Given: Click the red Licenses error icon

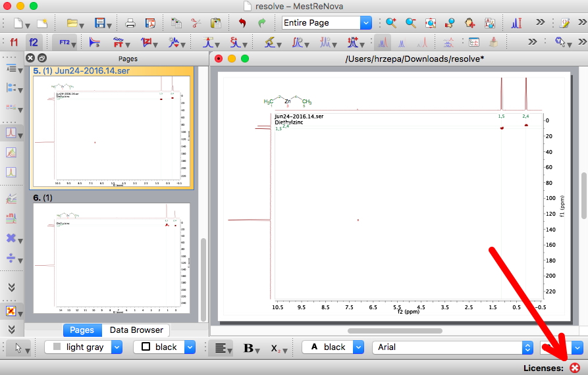Looking at the screenshot, I should click(575, 368).
